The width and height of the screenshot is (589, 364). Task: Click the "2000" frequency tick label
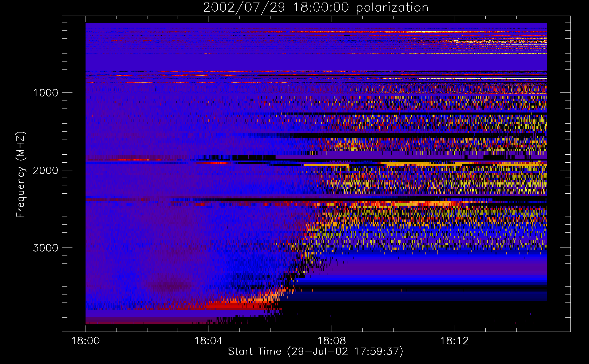tap(46, 170)
